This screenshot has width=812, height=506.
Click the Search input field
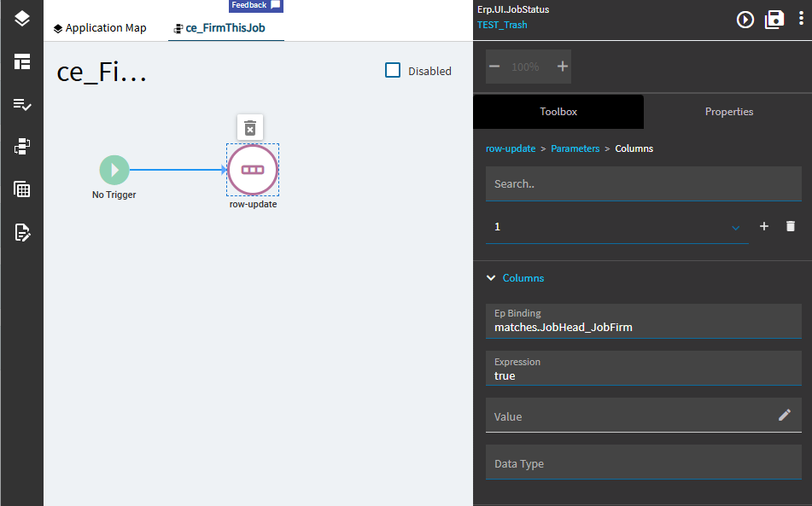click(643, 183)
